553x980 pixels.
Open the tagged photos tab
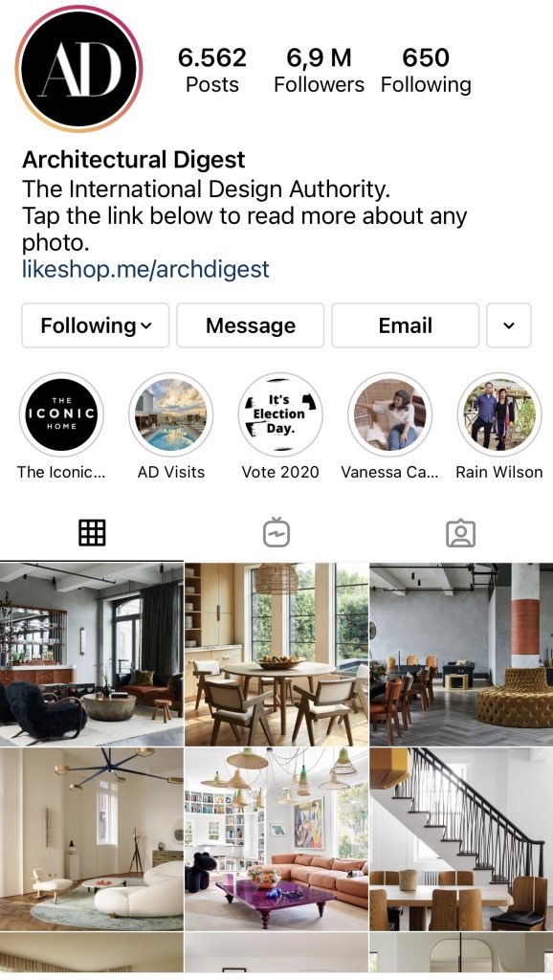(x=461, y=533)
